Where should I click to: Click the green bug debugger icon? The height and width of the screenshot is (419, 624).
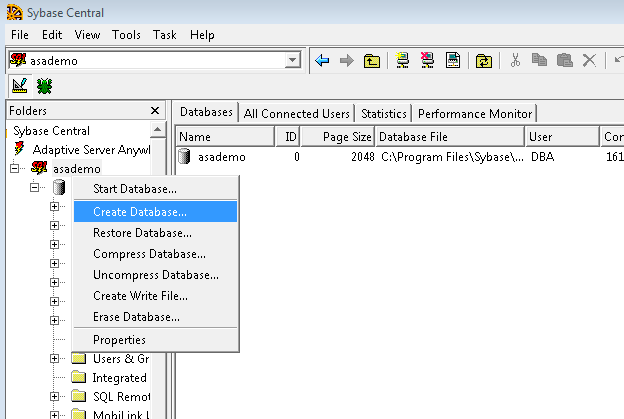[43, 85]
